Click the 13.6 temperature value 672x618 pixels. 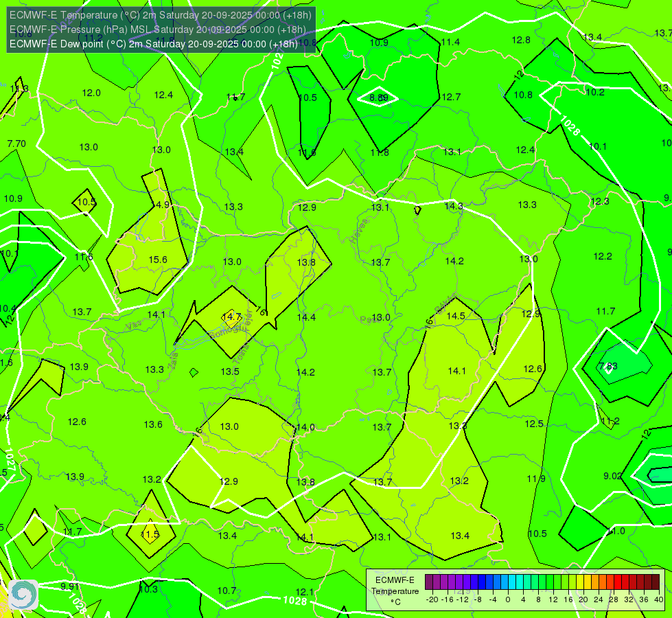point(153,424)
